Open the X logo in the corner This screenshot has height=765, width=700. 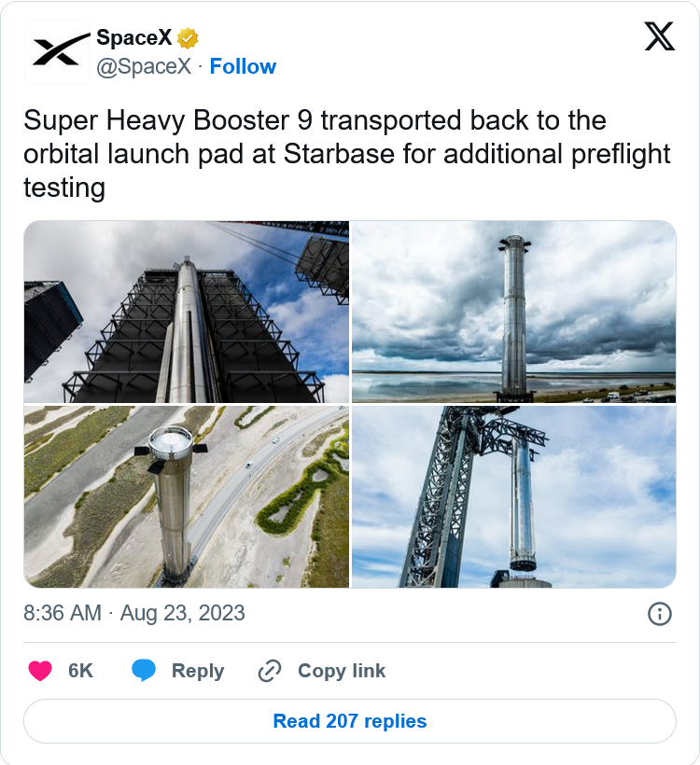[x=660, y=37]
